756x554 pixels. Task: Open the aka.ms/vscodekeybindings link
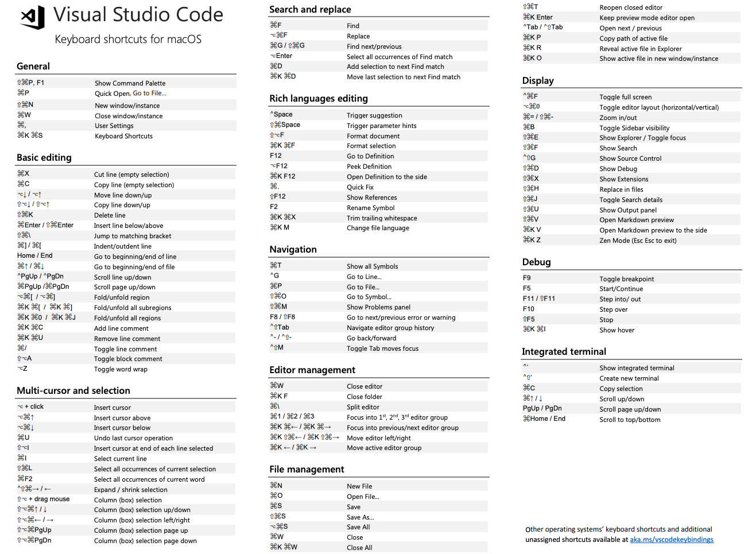tap(672, 540)
